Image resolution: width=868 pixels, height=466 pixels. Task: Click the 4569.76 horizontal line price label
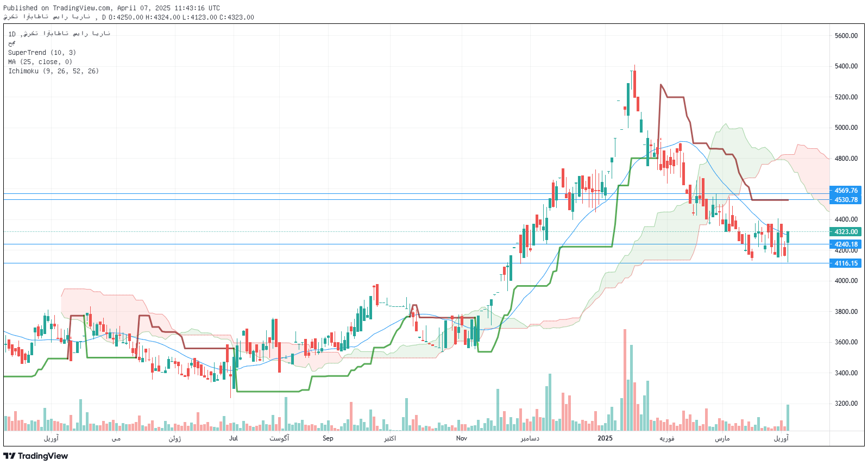pyautogui.click(x=846, y=191)
